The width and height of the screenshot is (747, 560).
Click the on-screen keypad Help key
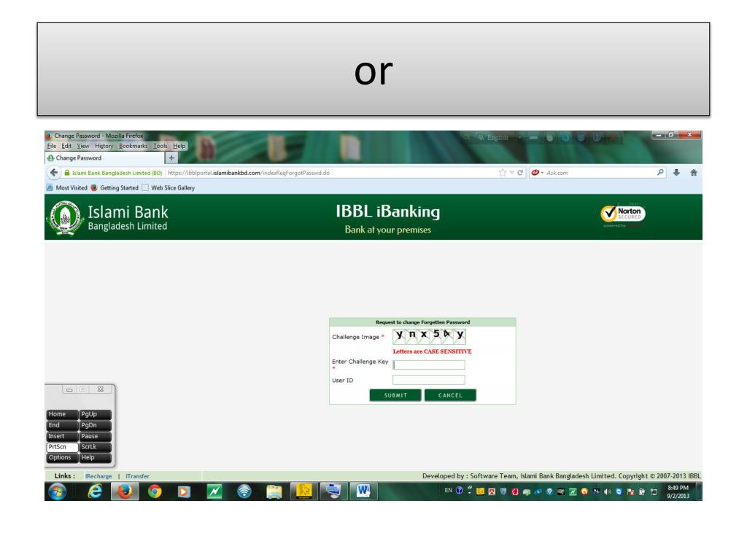point(96,458)
